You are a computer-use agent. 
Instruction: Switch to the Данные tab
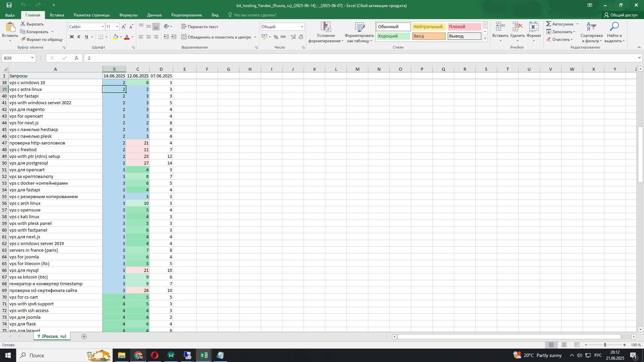pyautogui.click(x=154, y=15)
